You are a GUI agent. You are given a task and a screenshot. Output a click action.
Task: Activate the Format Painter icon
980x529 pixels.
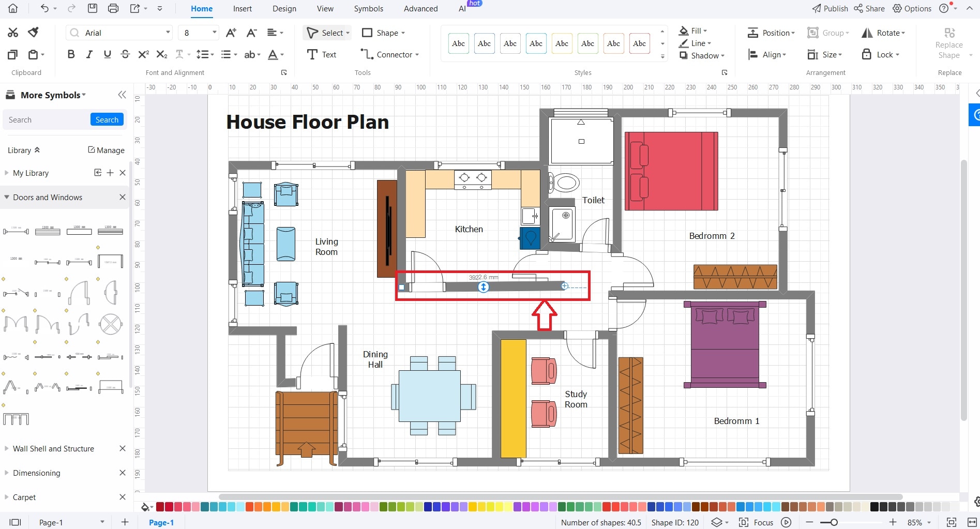pyautogui.click(x=34, y=33)
